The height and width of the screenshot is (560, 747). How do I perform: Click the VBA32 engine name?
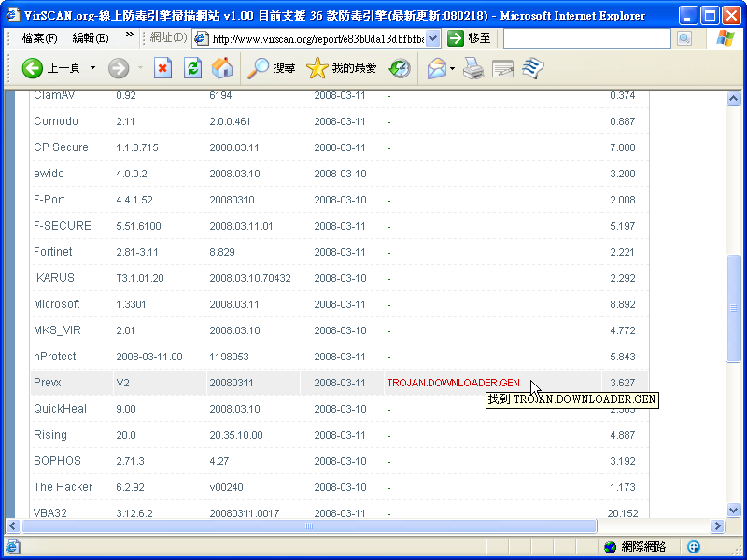[x=50, y=512]
